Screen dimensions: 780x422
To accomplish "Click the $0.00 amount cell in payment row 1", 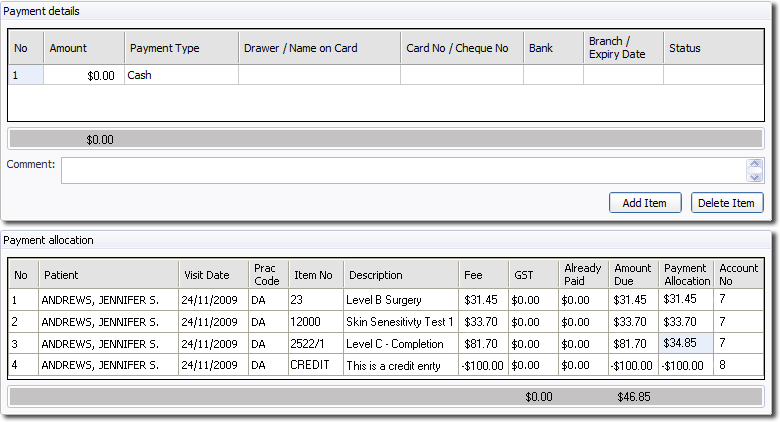I will [84, 75].
